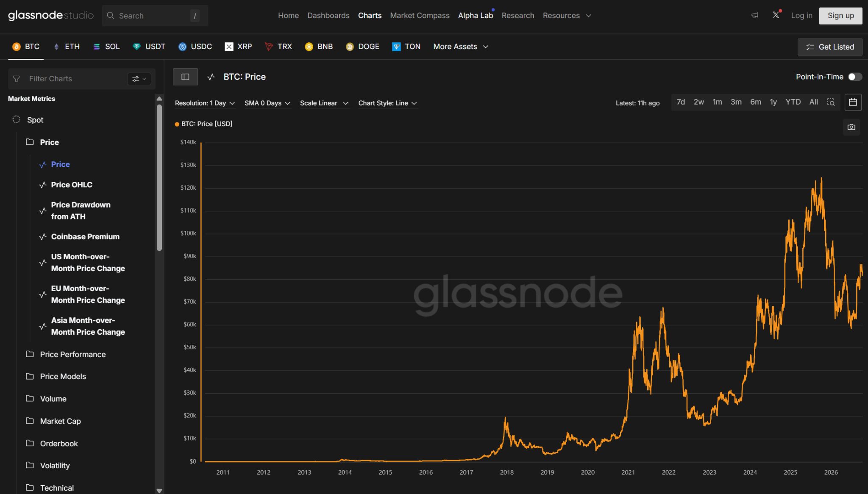Select the USDC asset icon
Viewport: 868px width, 494px height.
[x=182, y=47]
